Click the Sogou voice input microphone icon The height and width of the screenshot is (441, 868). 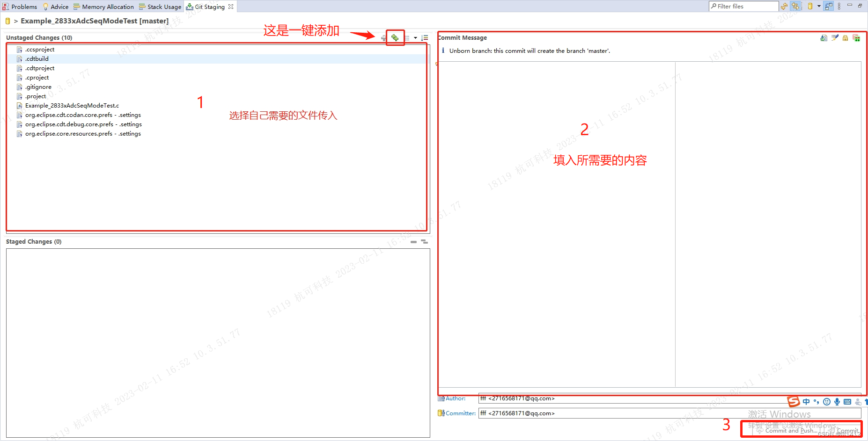point(837,401)
